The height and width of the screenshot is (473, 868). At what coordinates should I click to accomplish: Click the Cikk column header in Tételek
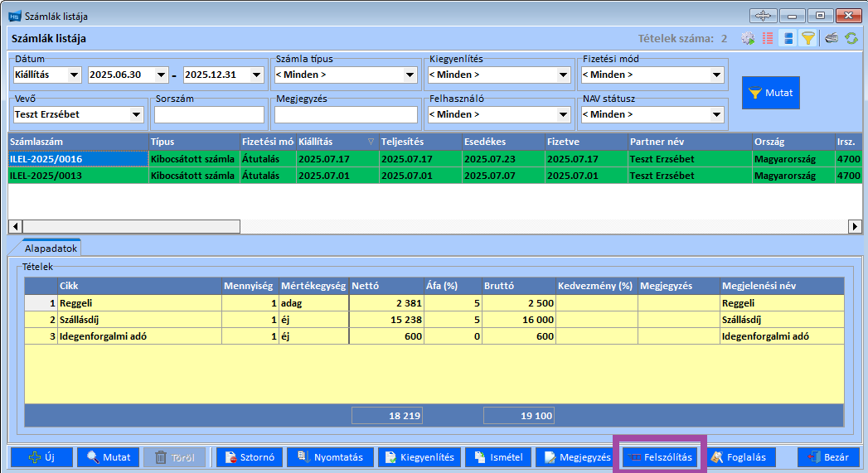pyautogui.click(x=139, y=286)
